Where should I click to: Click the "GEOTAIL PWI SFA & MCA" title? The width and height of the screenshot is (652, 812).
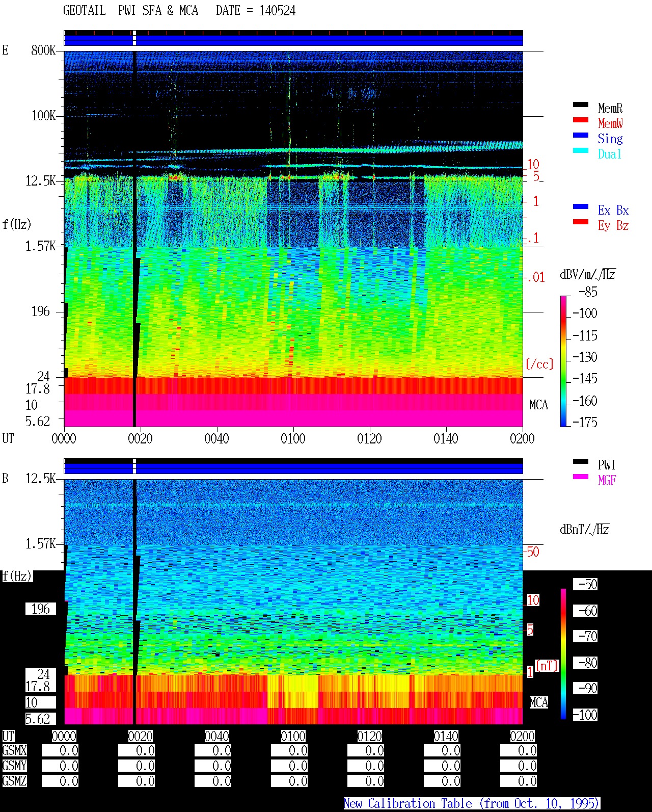click(130, 11)
